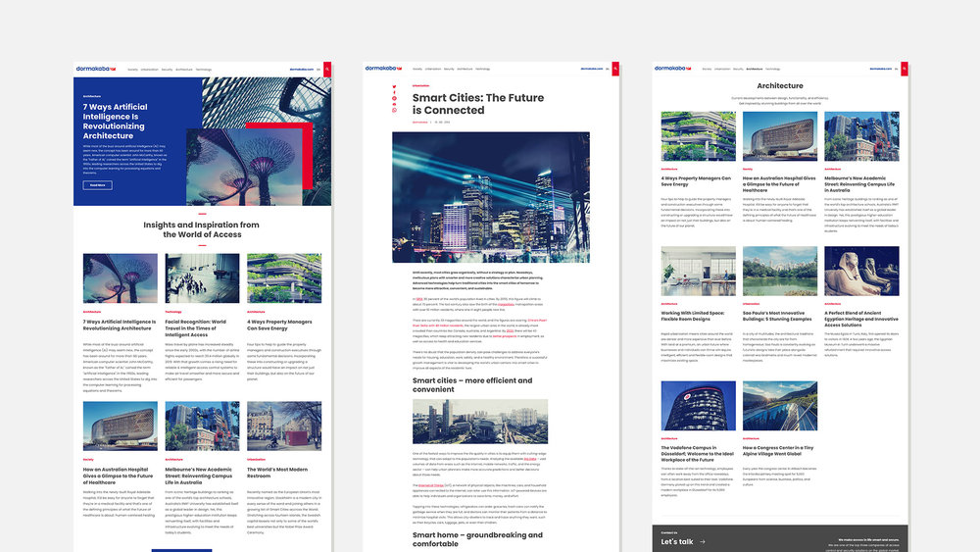This screenshot has height=552, width=980.
Task: Click the park lake thumbnail for Sao Paulo article
Action: 780,271
